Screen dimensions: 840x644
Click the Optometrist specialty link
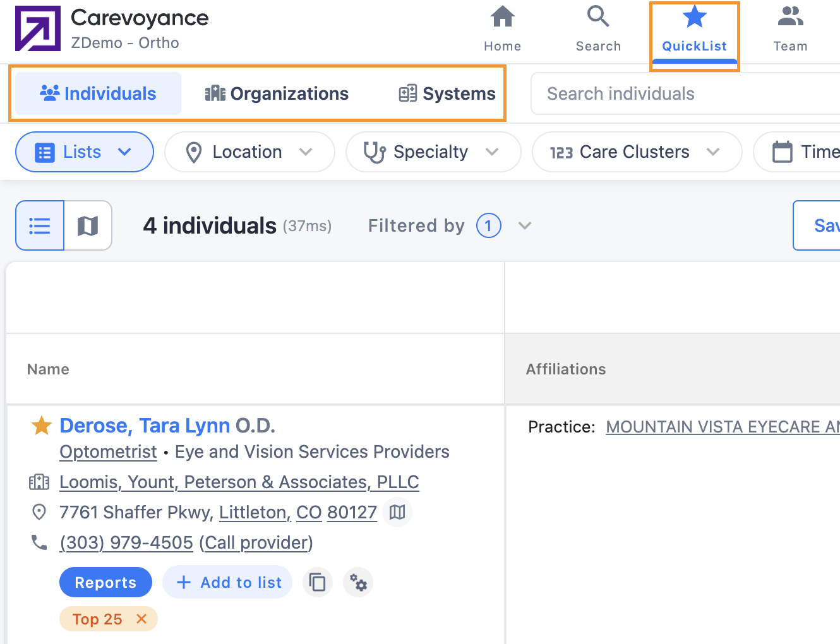pyautogui.click(x=108, y=452)
